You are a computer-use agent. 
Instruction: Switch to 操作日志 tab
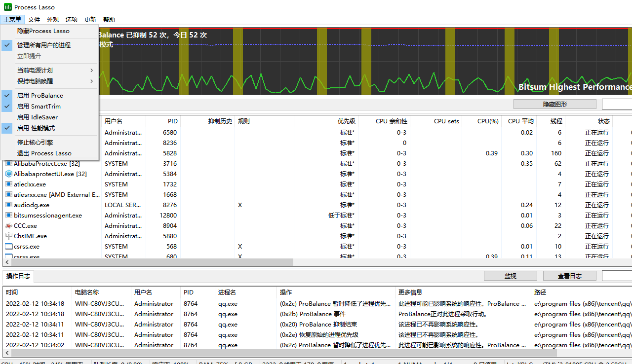pyautogui.click(x=18, y=276)
